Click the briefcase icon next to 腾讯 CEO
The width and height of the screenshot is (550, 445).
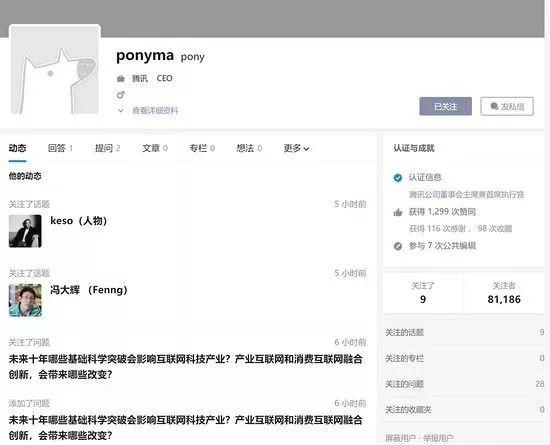(x=121, y=79)
